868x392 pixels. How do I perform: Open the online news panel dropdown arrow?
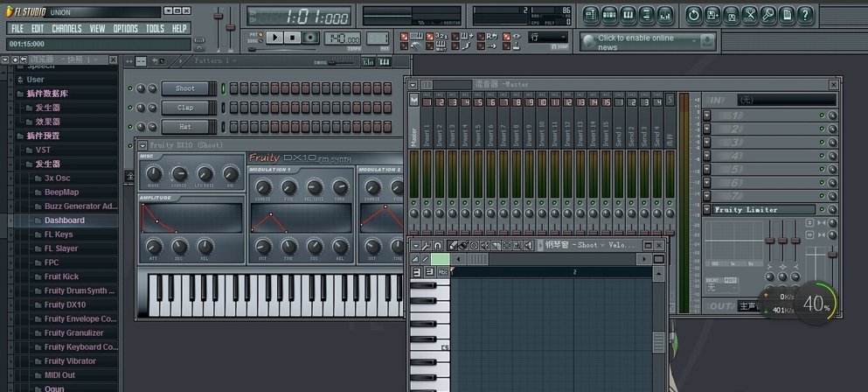(694, 40)
